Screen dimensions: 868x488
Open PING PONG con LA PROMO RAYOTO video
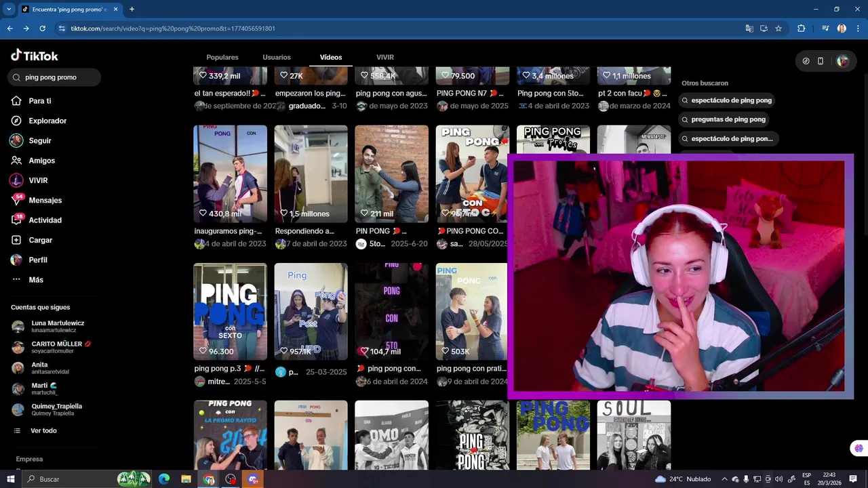click(230, 435)
